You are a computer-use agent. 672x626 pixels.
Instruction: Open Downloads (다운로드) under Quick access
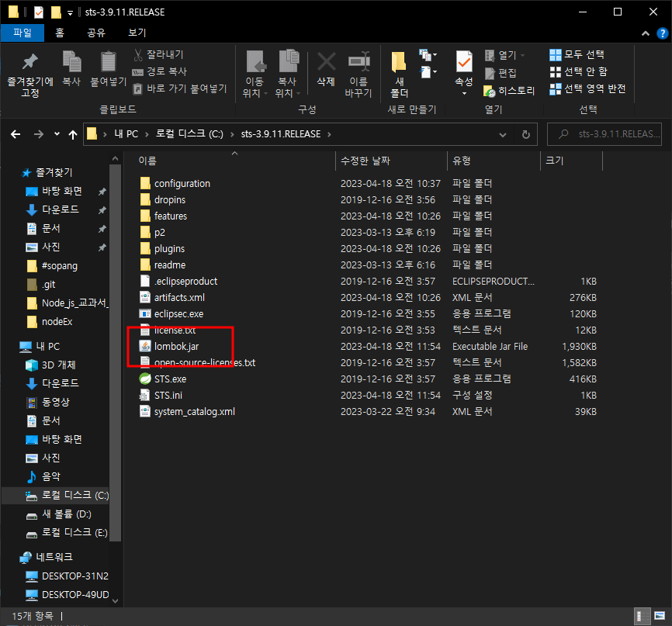60,209
